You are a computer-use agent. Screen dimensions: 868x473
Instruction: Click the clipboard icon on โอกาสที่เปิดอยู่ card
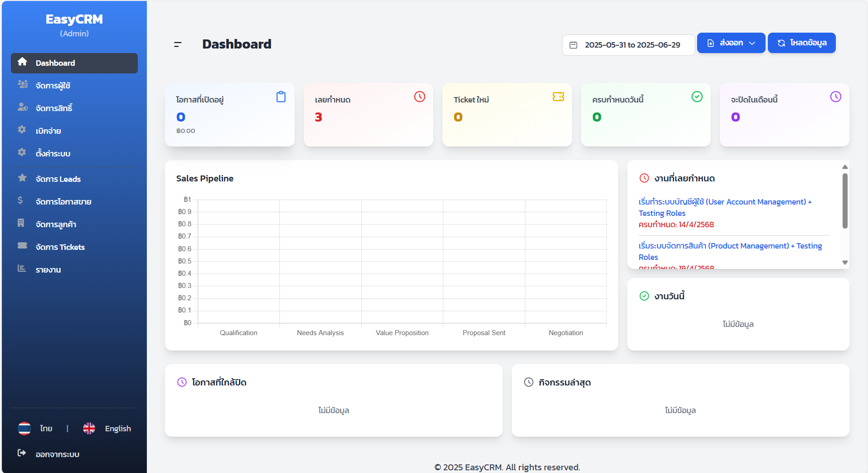(281, 97)
